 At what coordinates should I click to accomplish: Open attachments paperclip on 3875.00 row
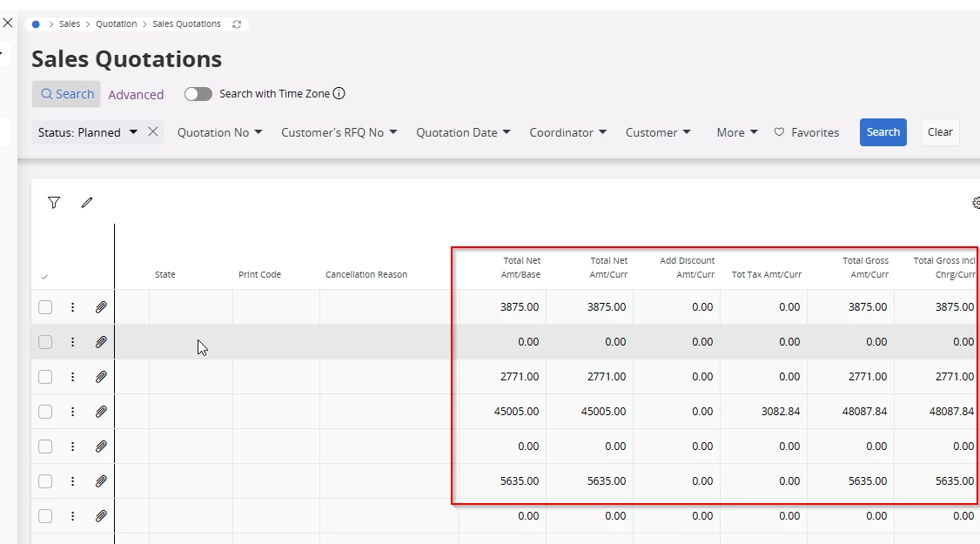click(x=101, y=307)
